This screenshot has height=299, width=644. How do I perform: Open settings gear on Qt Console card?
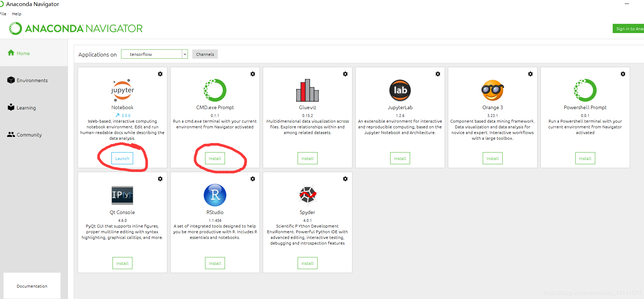[x=160, y=179]
